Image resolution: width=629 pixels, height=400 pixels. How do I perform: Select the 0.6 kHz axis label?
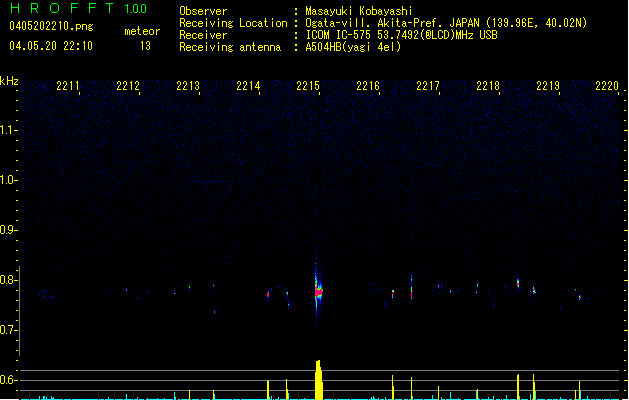[10, 380]
